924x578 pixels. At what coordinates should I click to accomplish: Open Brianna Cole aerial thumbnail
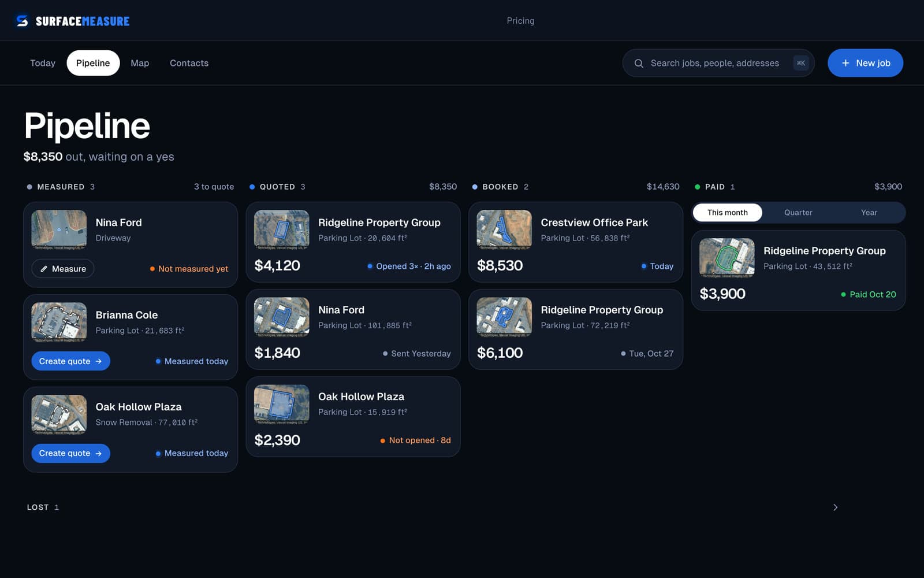pyautogui.click(x=59, y=322)
